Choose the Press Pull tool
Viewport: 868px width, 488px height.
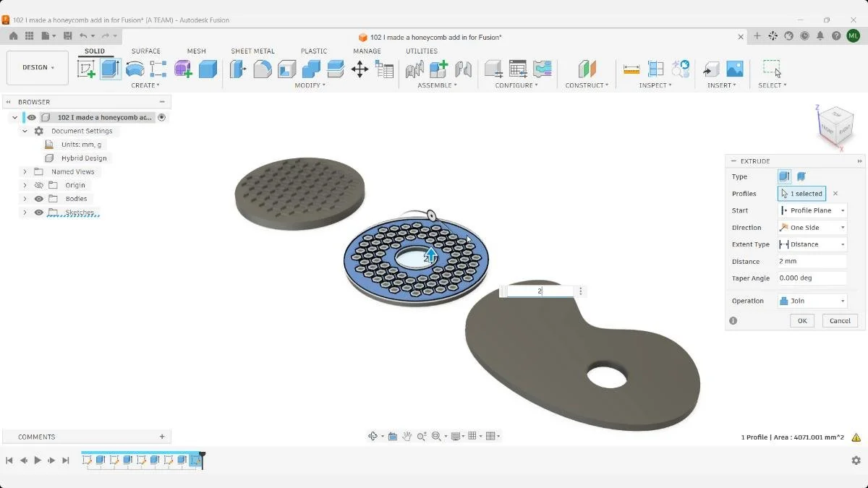tap(238, 69)
